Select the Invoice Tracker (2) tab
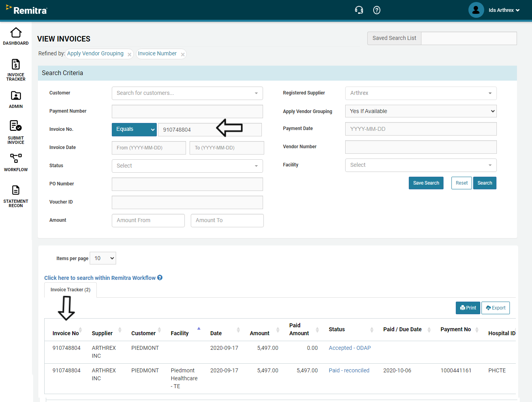This screenshot has height=402, width=532. [70, 290]
